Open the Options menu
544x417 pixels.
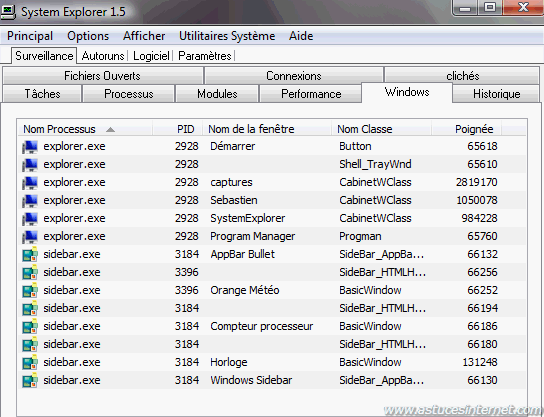(88, 36)
